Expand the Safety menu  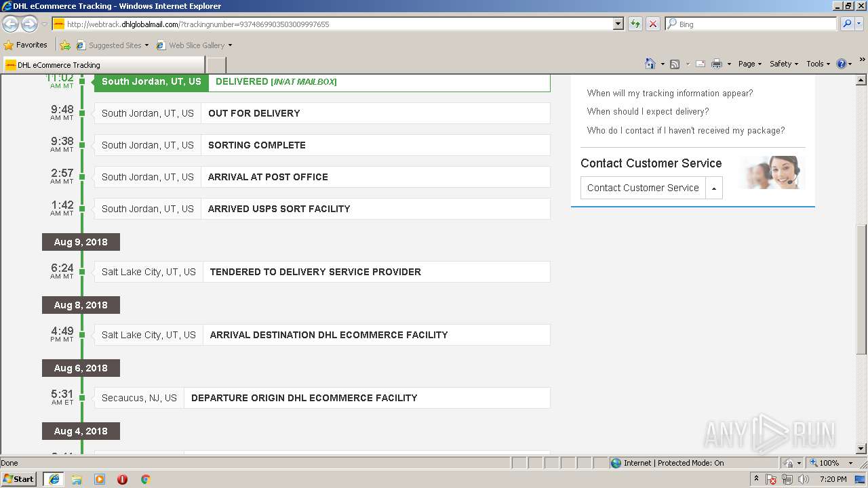pyautogui.click(x=784, y=64)
